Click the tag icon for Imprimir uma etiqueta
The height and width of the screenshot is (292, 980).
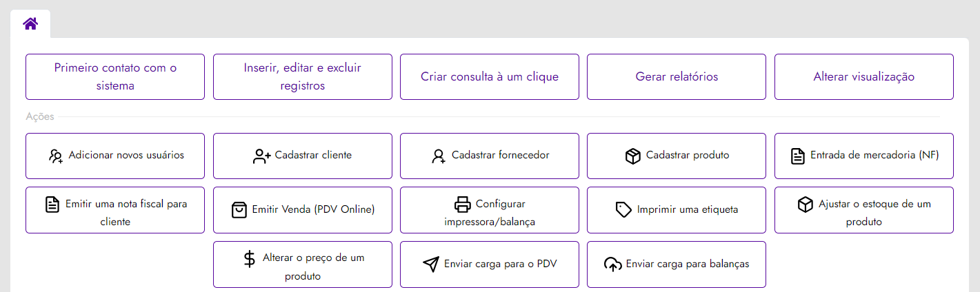623,209
